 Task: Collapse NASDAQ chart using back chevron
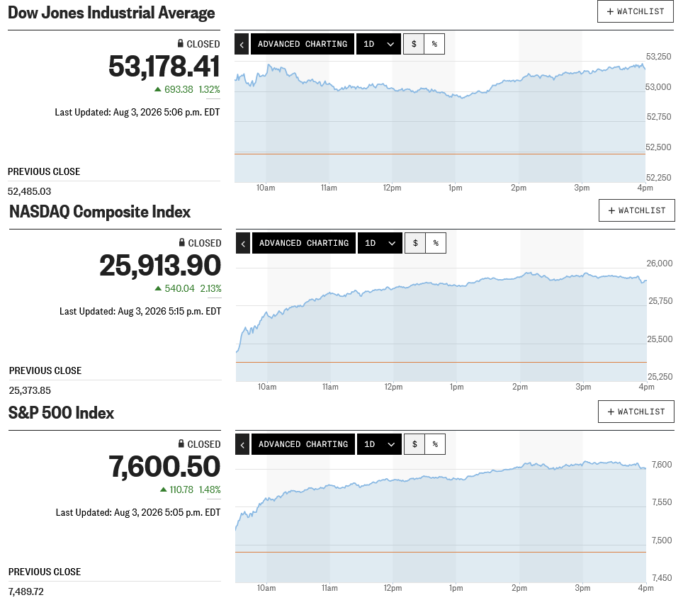[243, 243]
